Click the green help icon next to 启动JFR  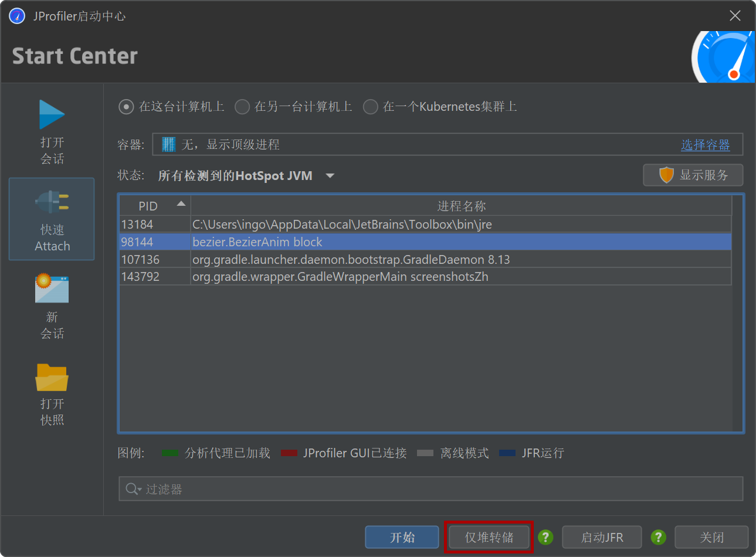click(x=658, y=537)
